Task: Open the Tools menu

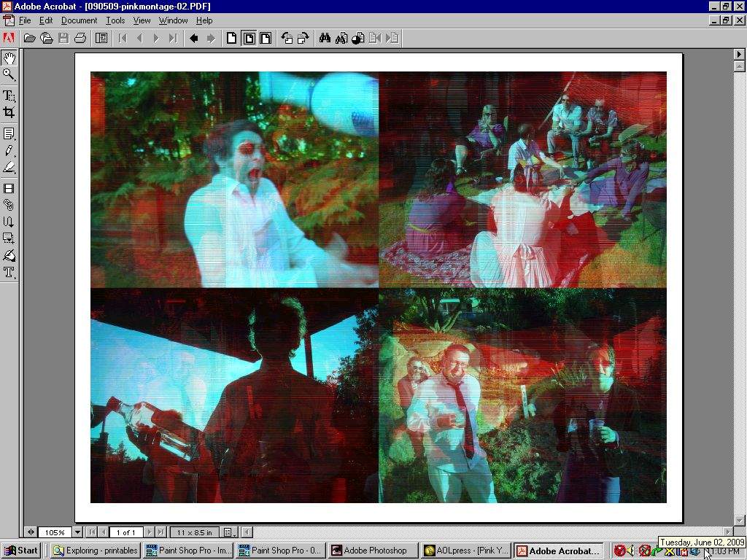Action: pos(115,20)
